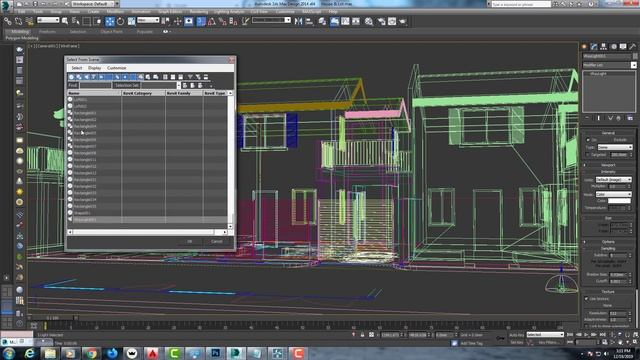
Task: Click the 3ds Max application button
Action: [5, 5]
